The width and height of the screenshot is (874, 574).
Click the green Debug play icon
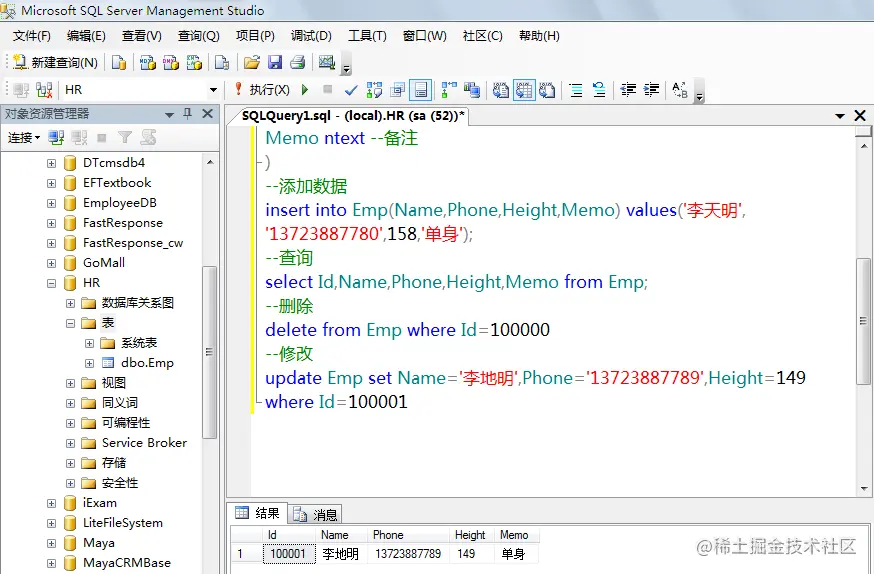point(305,90)
